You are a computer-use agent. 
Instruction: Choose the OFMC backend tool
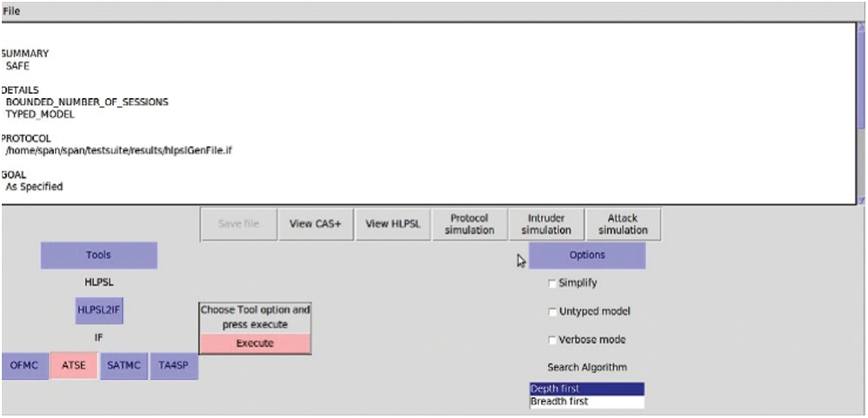(x=24, y=367)
